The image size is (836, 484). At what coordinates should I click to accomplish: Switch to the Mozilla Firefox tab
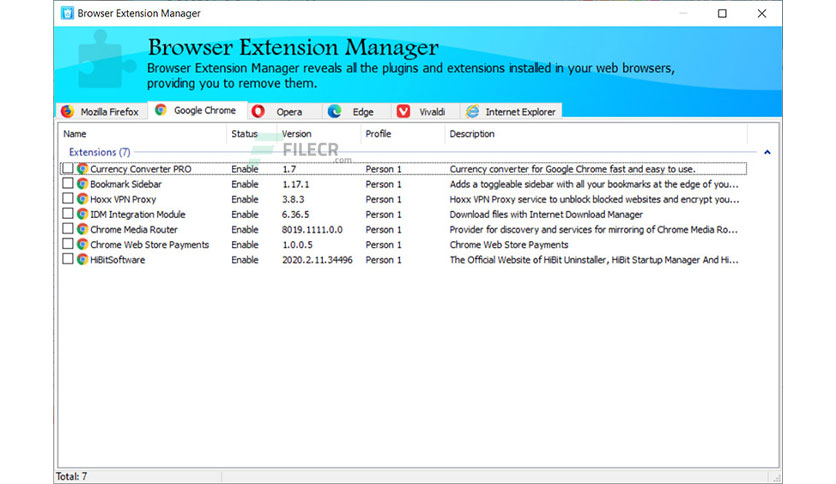coord(102,111)
